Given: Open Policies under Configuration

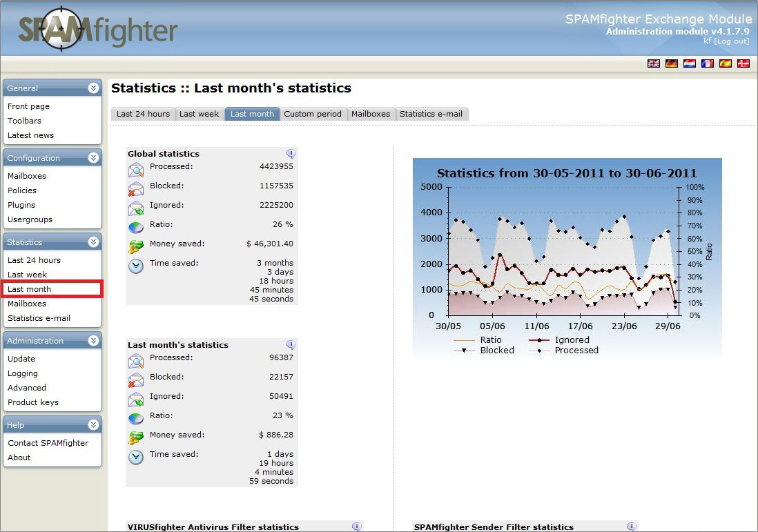Looking at the screenshot, I should pos(22,190).
